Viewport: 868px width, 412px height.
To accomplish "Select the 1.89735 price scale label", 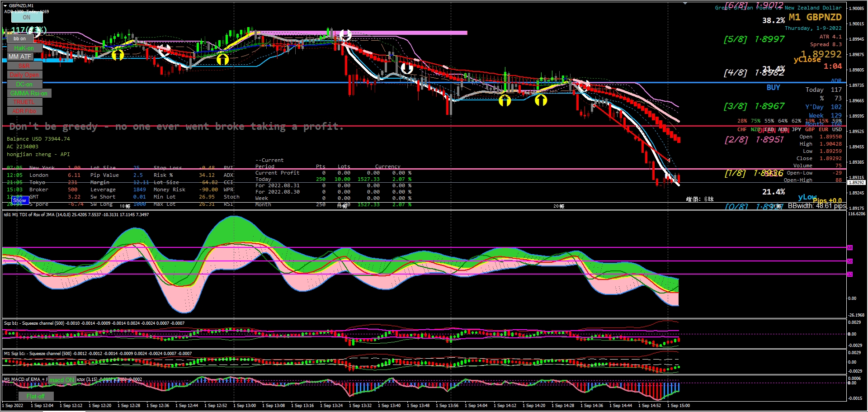I will [x=857, y=85].
